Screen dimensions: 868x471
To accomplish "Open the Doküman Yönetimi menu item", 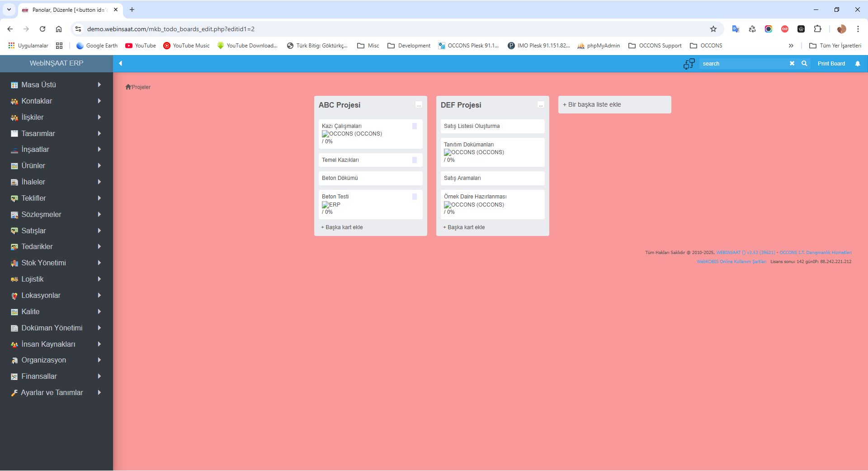I will click(x=52, y=328).
